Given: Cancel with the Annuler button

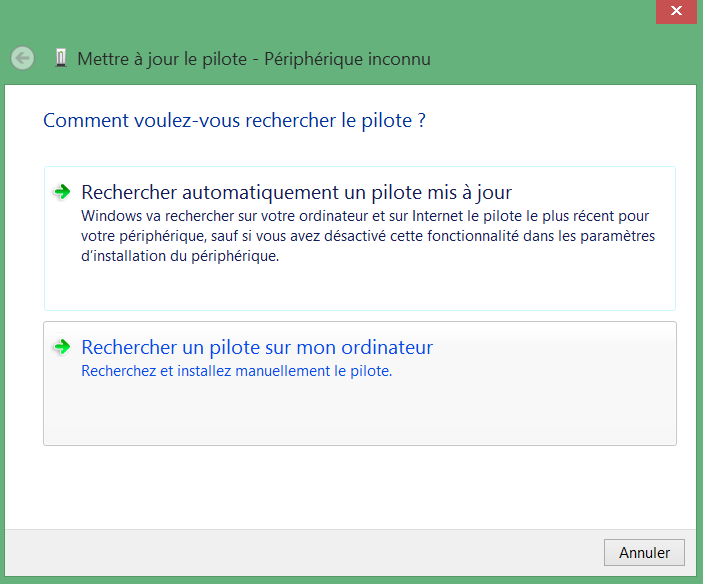Looking at the screenshot, I should pyautogui.click(x=644, y=553).
